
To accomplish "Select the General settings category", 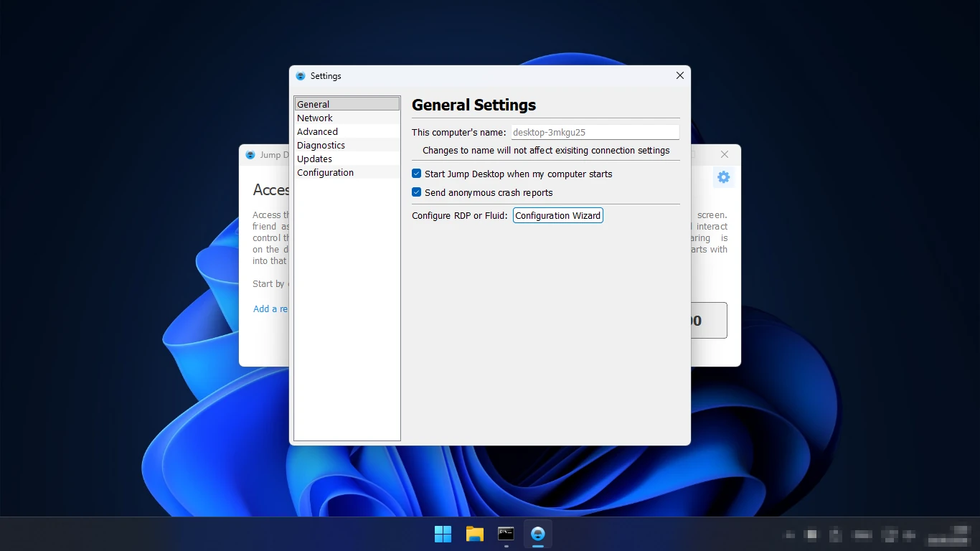I will [347, 104].
